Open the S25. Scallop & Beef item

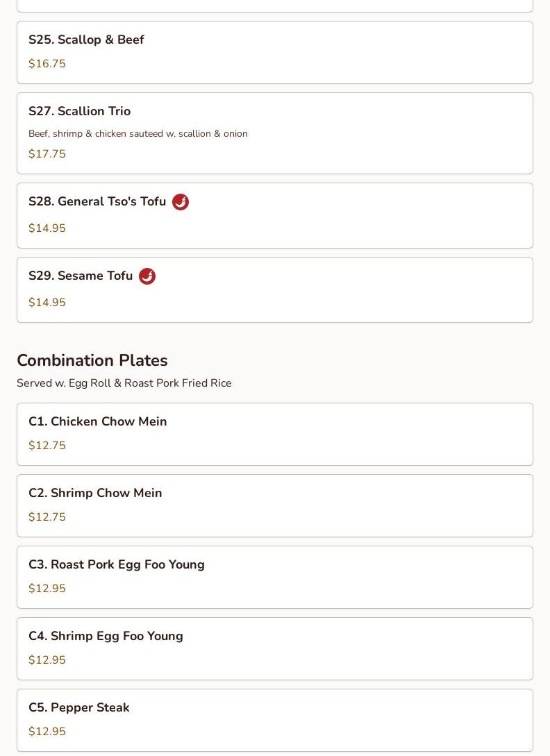[x=86, y=40]
